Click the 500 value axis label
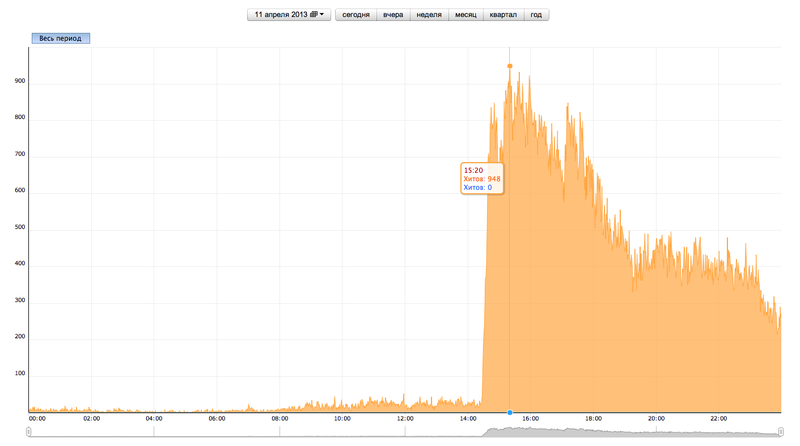This screenshot has height=446, width=800. tap(20, 227)
